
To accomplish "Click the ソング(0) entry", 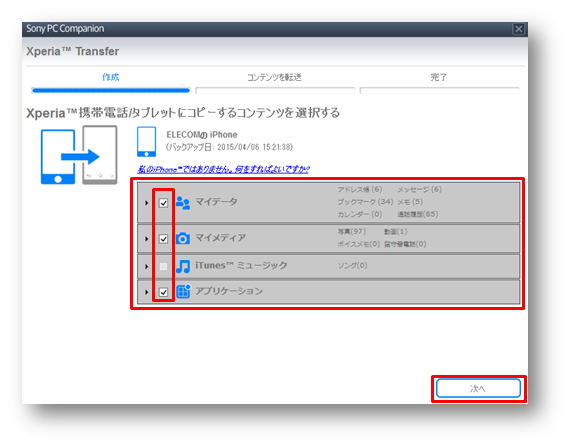I will tap(352, 266).
